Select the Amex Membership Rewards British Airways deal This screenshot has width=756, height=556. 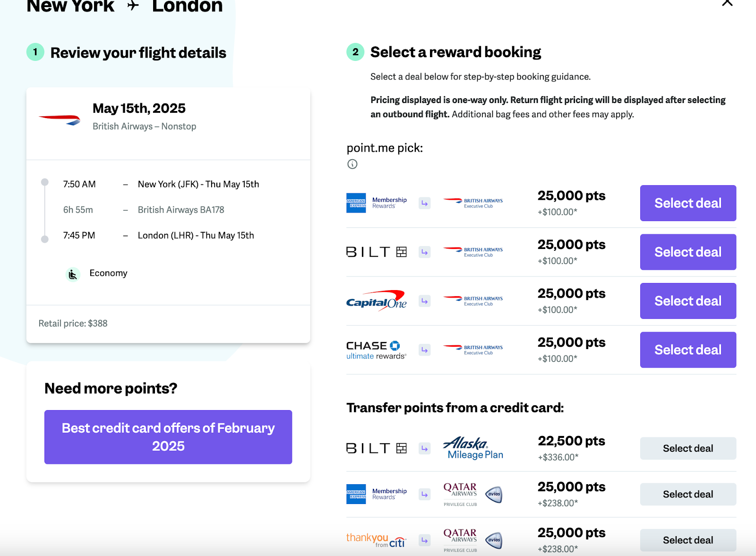coord(688,203)
